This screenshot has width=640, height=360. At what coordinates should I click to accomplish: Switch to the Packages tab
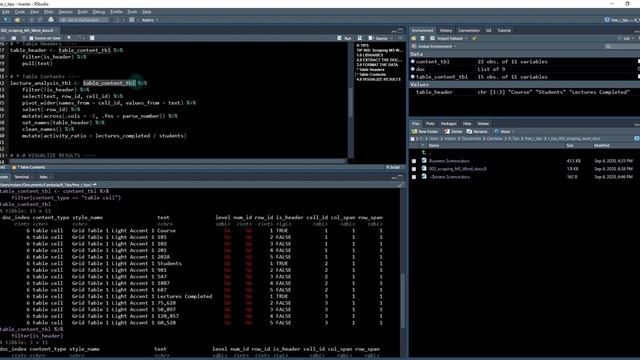point(449,124)
